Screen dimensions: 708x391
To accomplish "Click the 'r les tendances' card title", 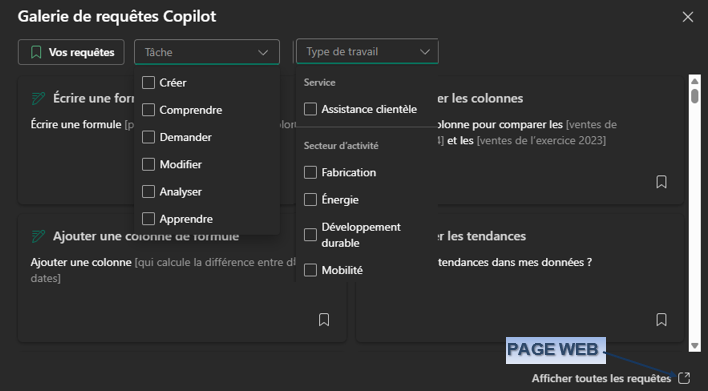I will point(482,236).
